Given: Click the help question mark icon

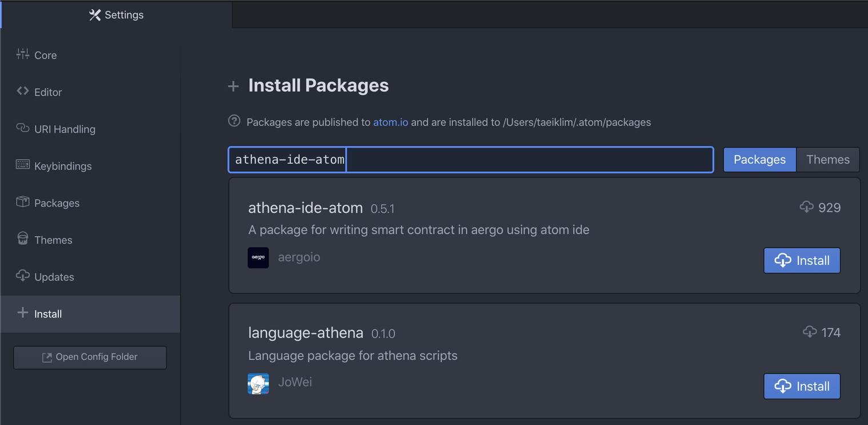Looking at the screenshot, I should pyautogui.click(x=234, y=121).
